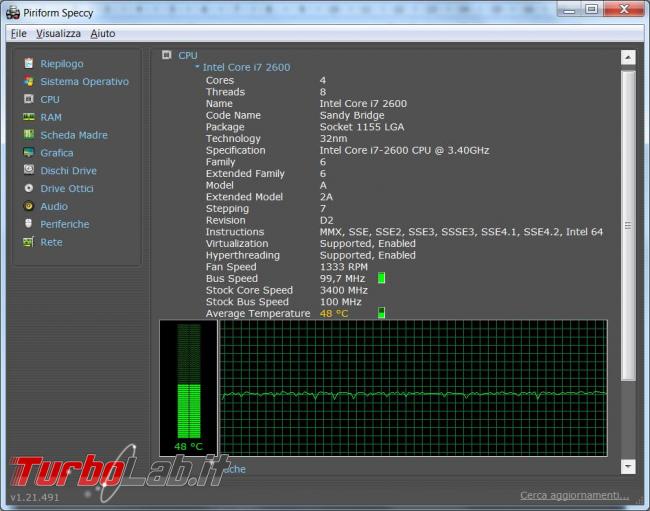
Task: Go to the Periferiche section
Action: tap(65, 224)
